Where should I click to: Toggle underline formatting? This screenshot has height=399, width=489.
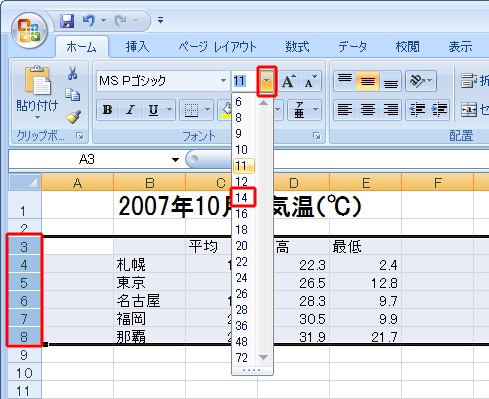tap(153, 110)
